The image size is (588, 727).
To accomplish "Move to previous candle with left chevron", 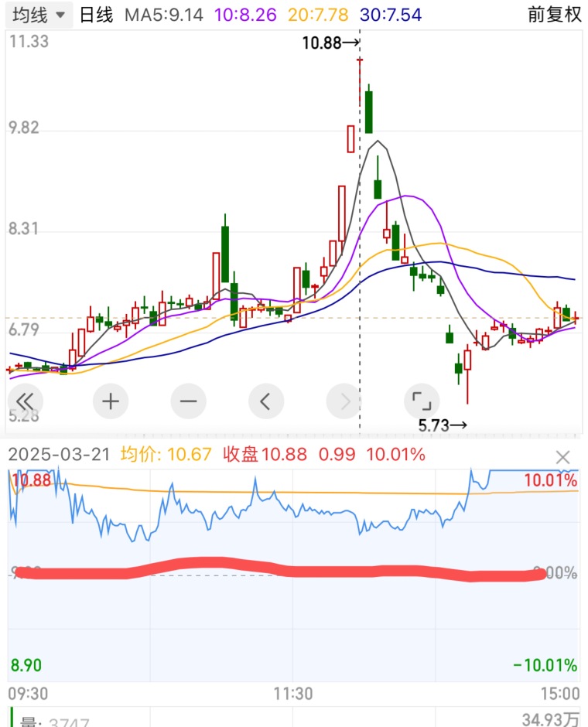I will pos(266,401).
